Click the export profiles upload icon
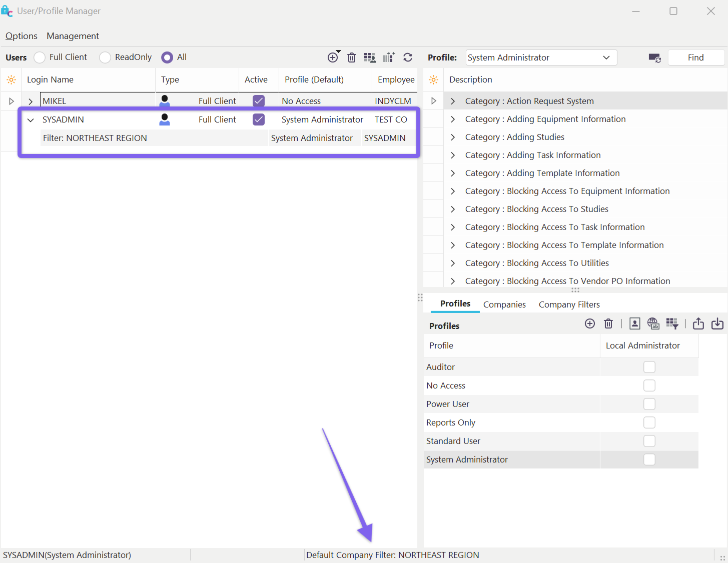Image resolution: width=728 pixels, height=563 pixels. click(698, 324)
